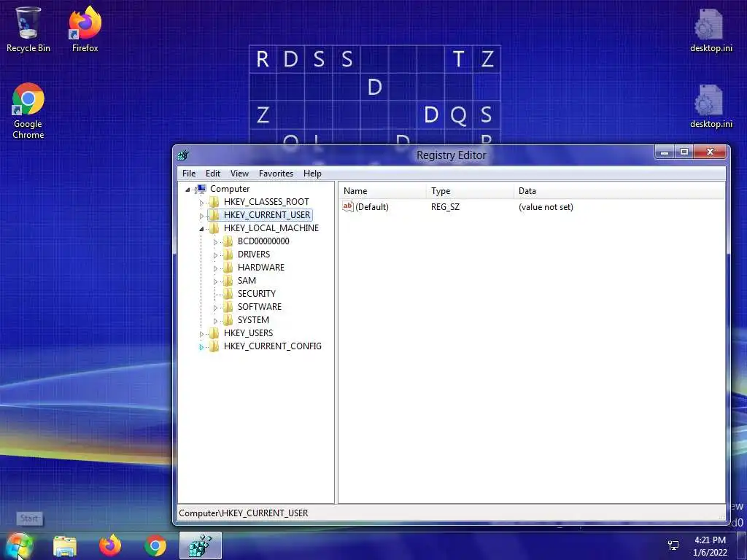
Task: Click the Type column header
Action: point(470,191)
